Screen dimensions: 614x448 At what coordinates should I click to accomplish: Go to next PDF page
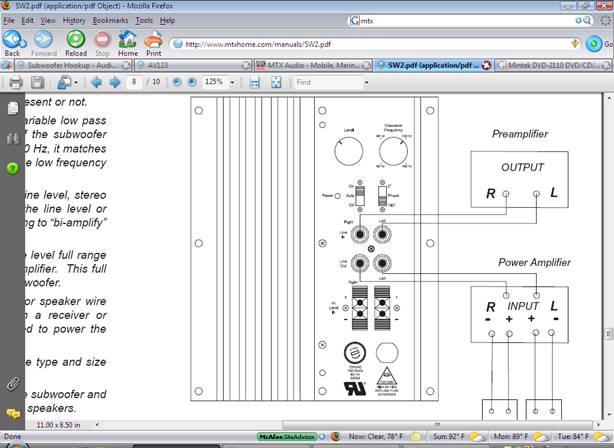(115, 82)
